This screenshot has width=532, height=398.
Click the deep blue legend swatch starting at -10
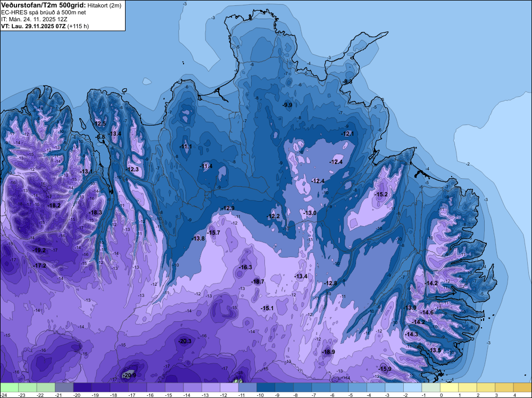[265, 387]
